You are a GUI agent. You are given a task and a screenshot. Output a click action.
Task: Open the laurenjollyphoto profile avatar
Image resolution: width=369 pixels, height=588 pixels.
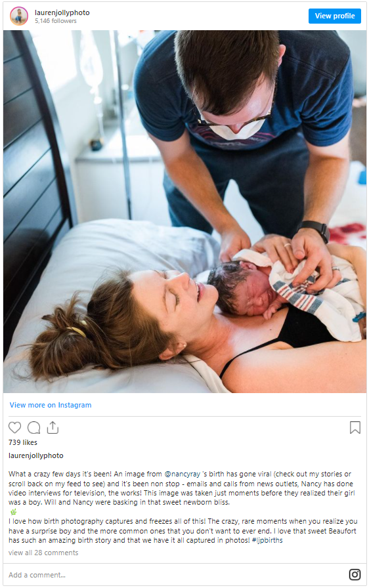19,16
